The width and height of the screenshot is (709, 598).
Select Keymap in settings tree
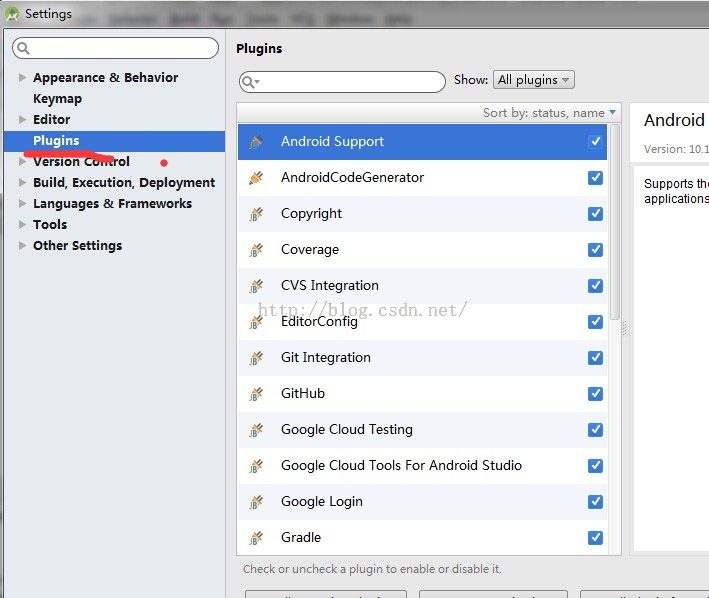click(x=57, y=99)
